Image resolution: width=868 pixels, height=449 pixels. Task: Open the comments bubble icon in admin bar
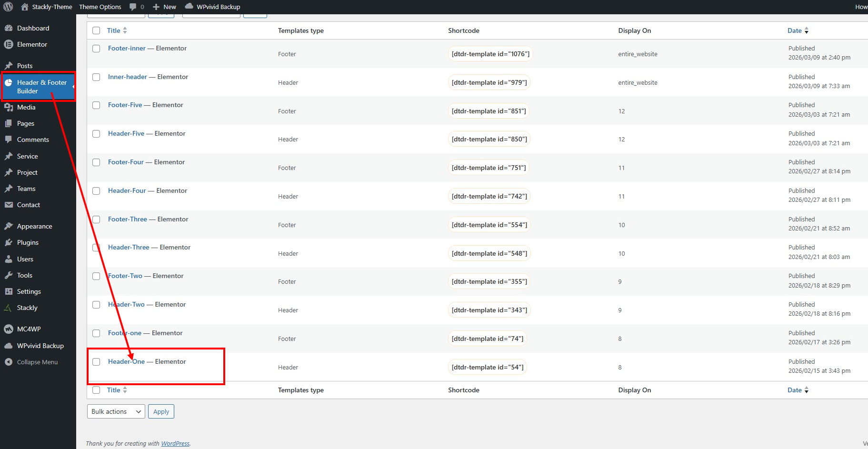(x=133, y=7)
